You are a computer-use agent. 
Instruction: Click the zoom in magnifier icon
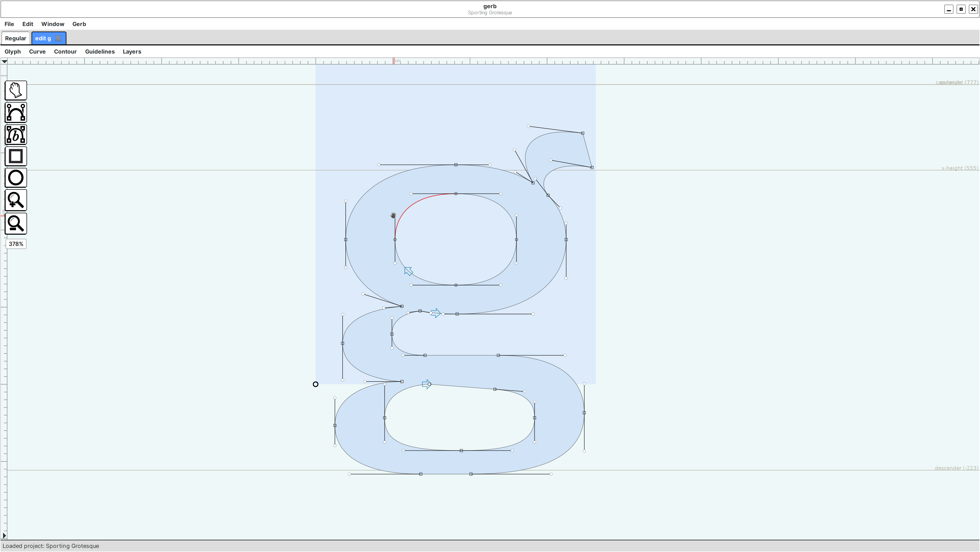point(16,200)
